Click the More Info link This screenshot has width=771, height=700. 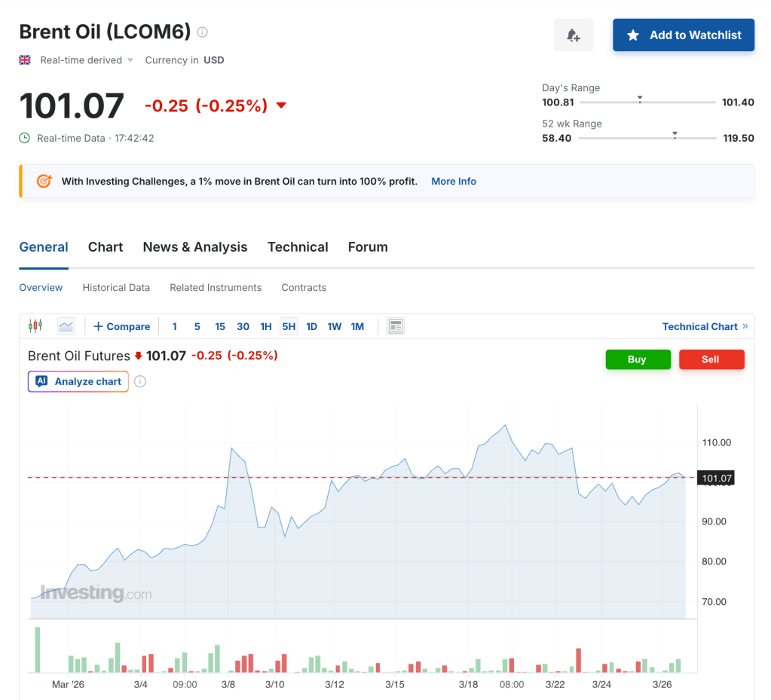[x=454, y=181]
